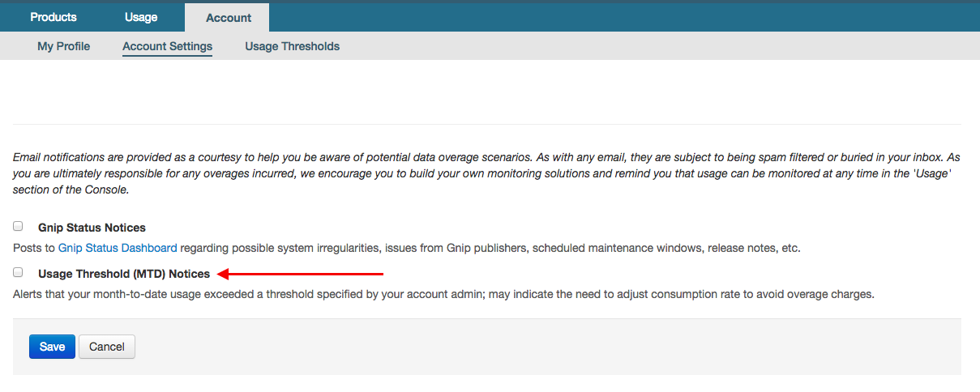View the Usage Thresholds sub-tab

292,46
